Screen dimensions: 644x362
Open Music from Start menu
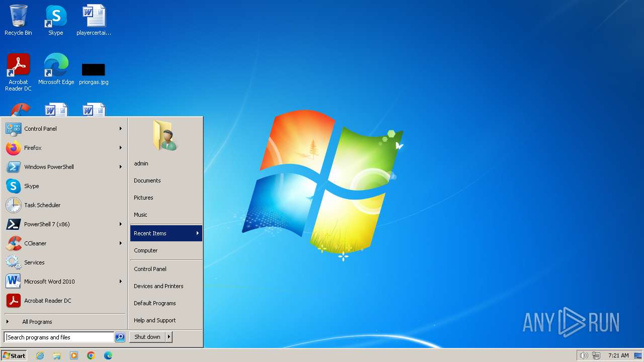(x=166, y=215)
